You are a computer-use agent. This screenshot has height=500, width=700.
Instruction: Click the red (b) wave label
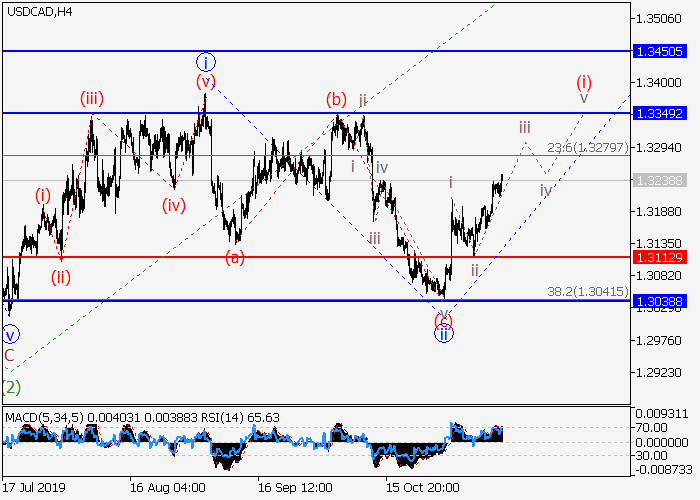335,99
